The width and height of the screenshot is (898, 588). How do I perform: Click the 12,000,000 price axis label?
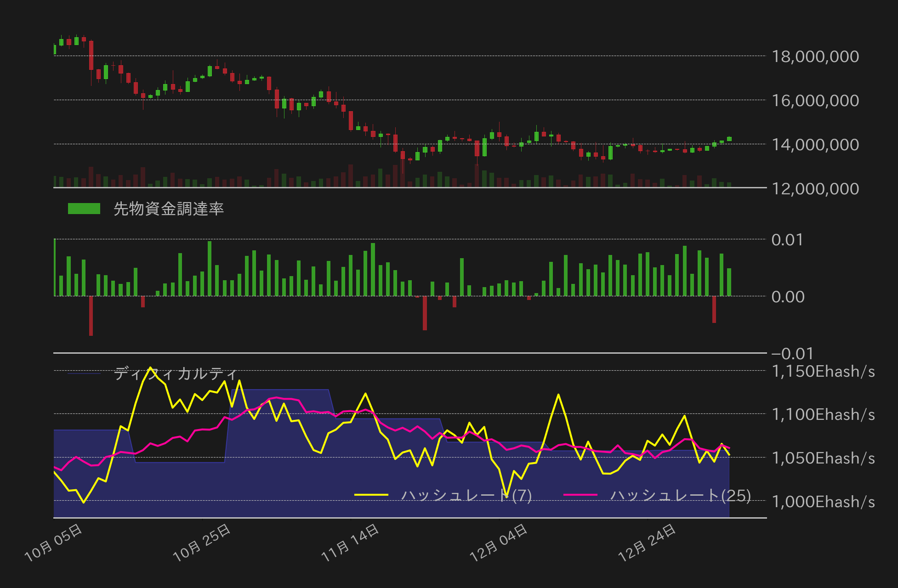coord(815,189)
